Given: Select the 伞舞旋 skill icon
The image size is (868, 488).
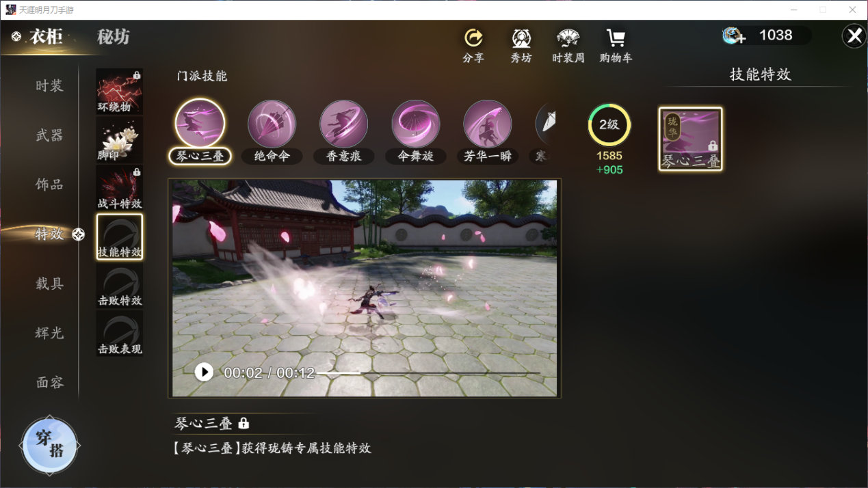Looking at the screenshot, I should point(416,124).
